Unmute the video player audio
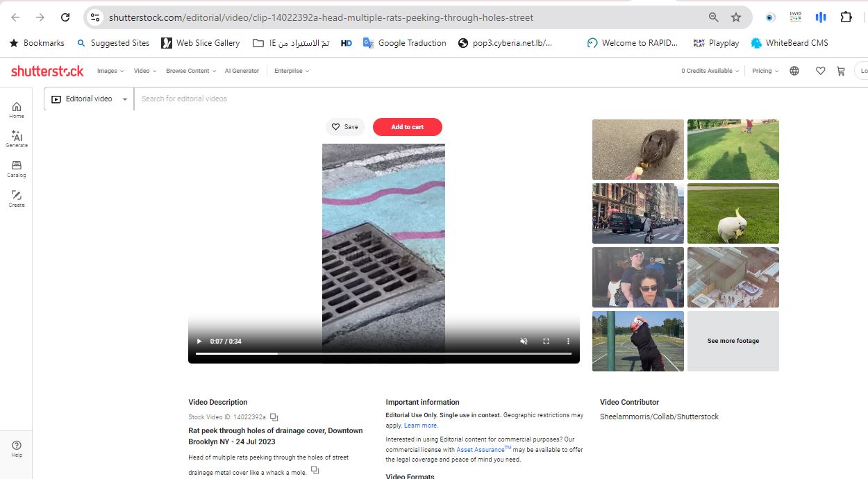This screenshot has height=479, width=868. pyautogui.click(x=524, y=342)
